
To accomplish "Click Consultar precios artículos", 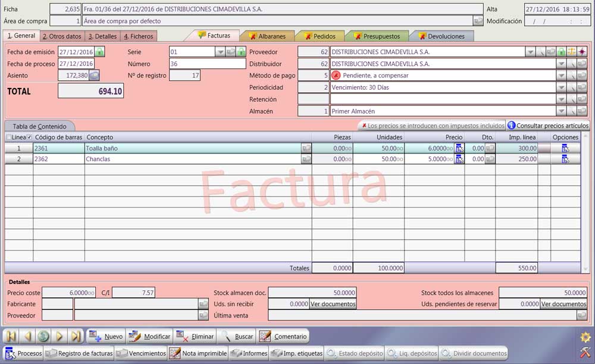I will [548, 125].
